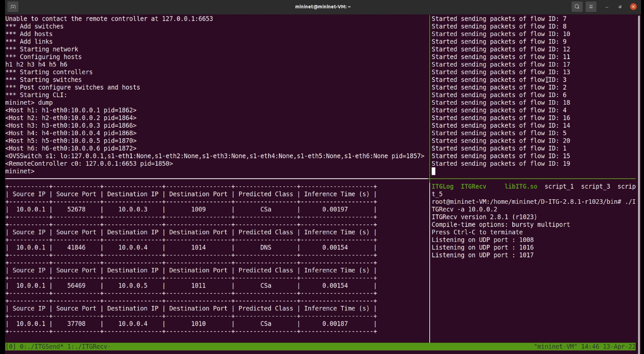
Task: Click '*** Starting network' line
Action: coord(42,49)
